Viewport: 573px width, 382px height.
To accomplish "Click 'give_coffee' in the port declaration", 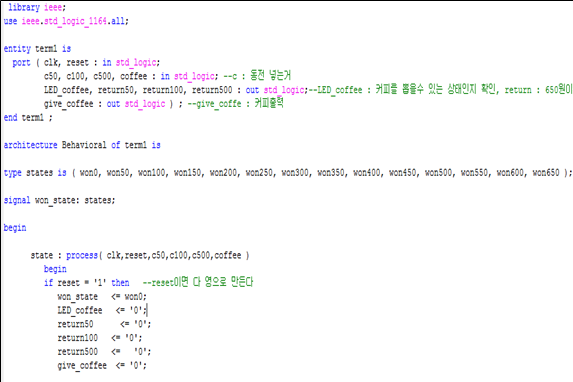I will coord(69,104).
